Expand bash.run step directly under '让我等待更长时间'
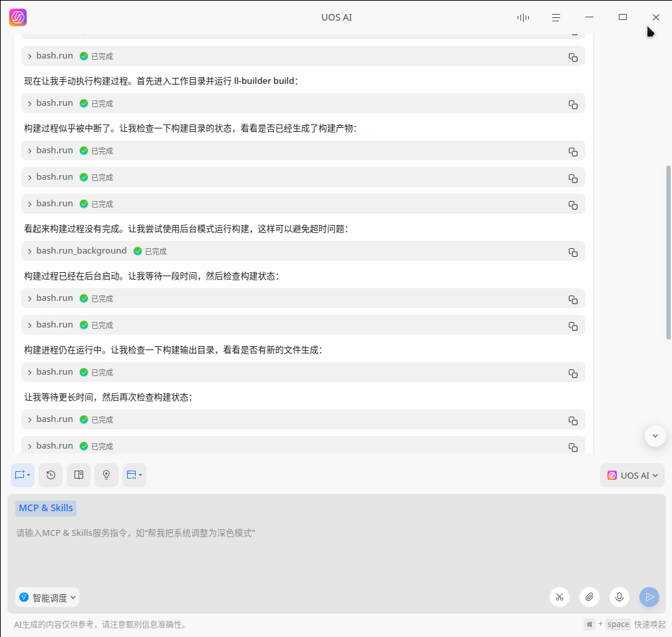672x637 pixels. 29,419
